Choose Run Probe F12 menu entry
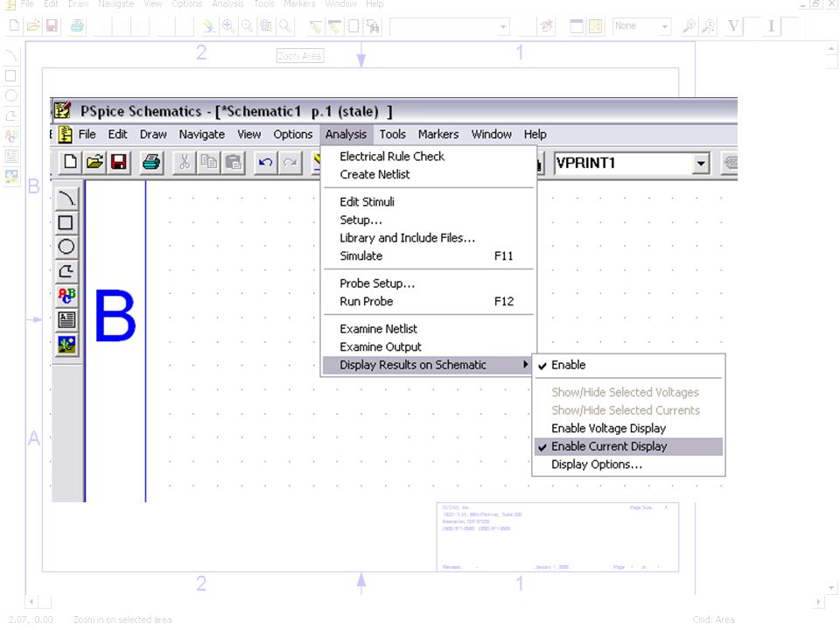Screen dimensions: 840x630 pyautogui.click(x=428, y=302)
